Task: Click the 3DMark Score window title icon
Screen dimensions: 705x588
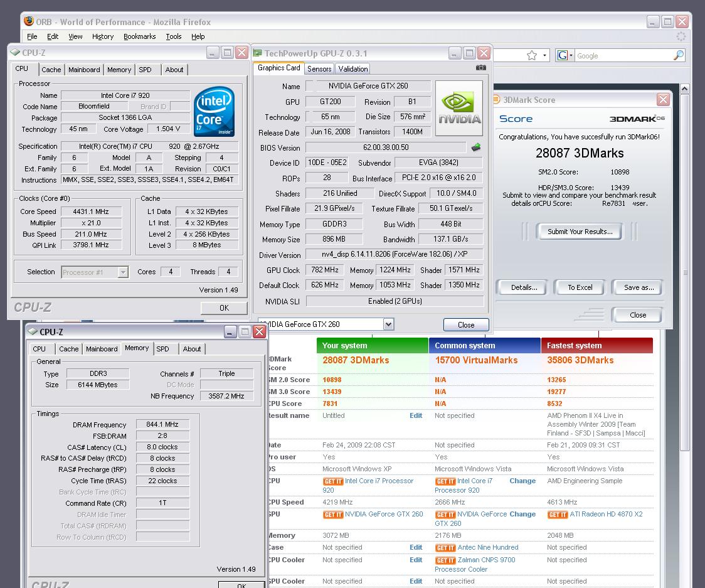Action: click(x=496, y=99)
